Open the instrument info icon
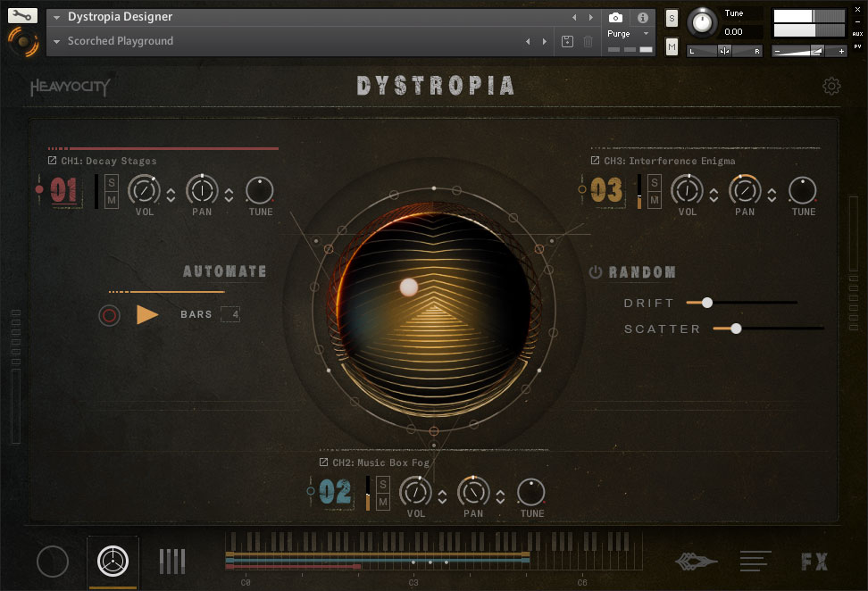The image size is (868, 591). (x=642, y=18)
